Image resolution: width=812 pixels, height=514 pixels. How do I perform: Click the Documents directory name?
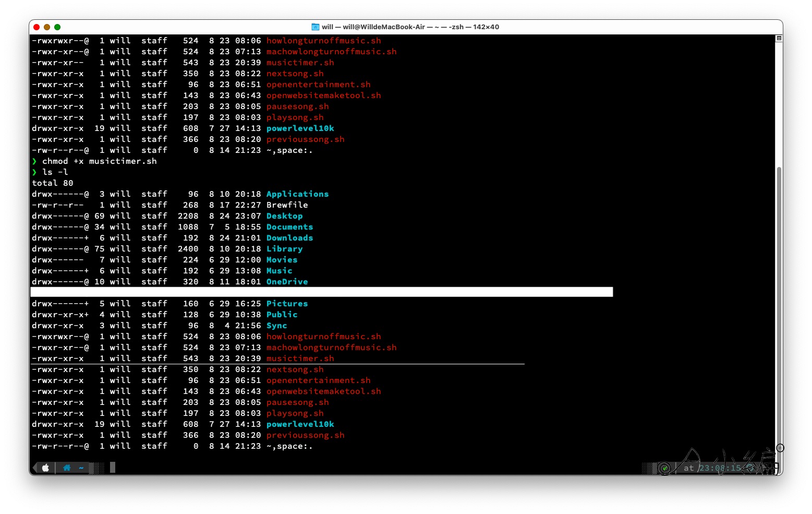pyautogui.click(x=290, y=227)
